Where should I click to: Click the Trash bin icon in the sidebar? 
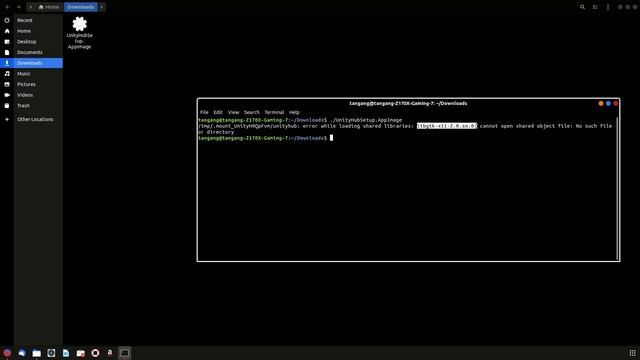7,105
